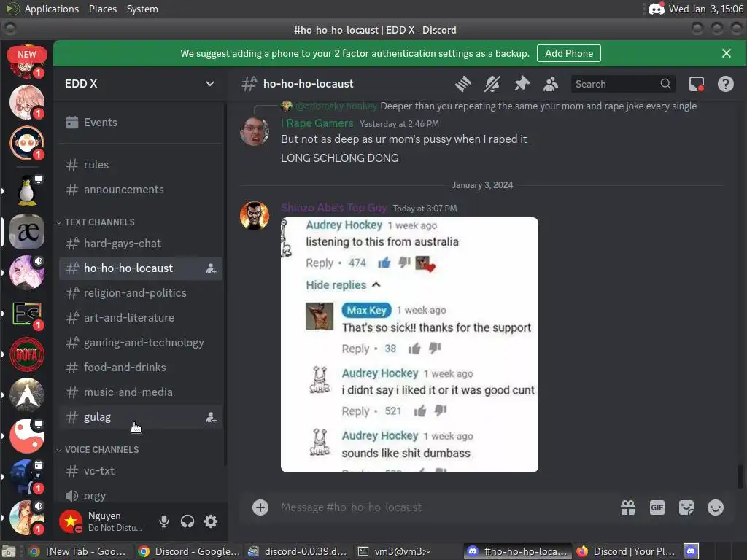Open the System menu
This screenshot has width=747, height=560.
pyautogui.click(x=142, y=9)
